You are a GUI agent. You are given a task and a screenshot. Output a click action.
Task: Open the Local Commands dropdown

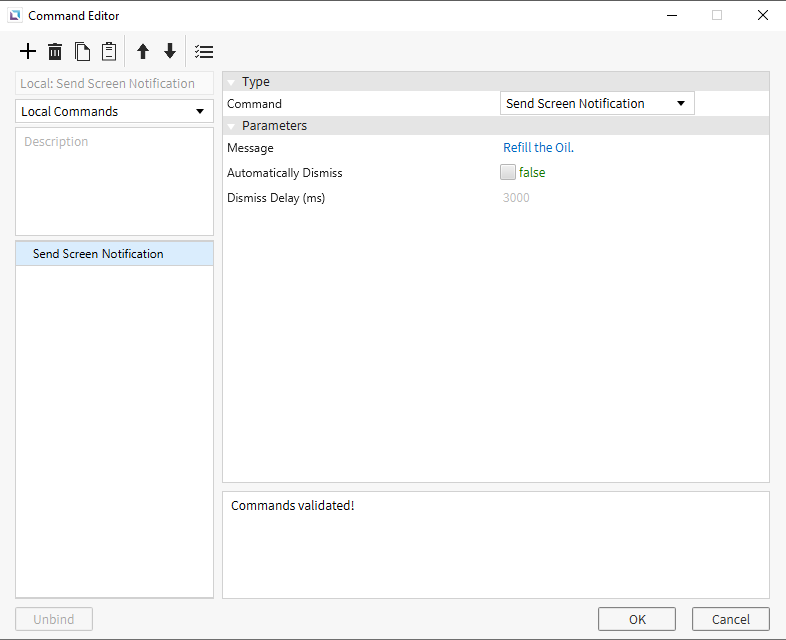pyautogui.click(x=114, y=111)
